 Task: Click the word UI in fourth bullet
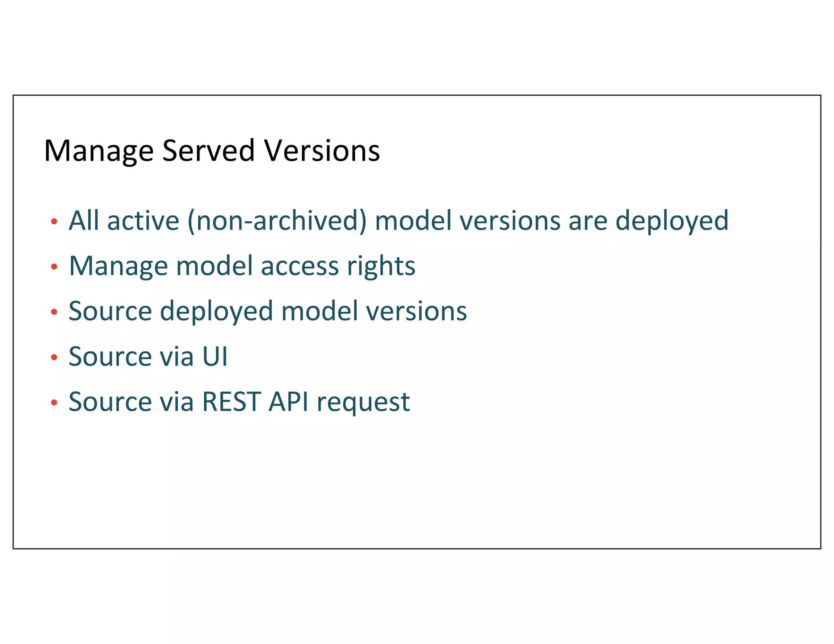(x=215, y=356)
